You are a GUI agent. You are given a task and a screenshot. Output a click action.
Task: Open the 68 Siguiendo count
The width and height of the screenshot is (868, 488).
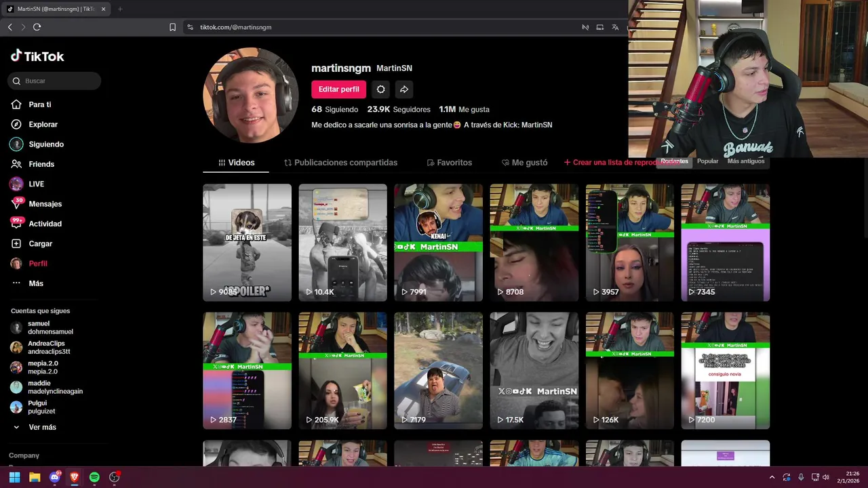[x=334, y=109]
